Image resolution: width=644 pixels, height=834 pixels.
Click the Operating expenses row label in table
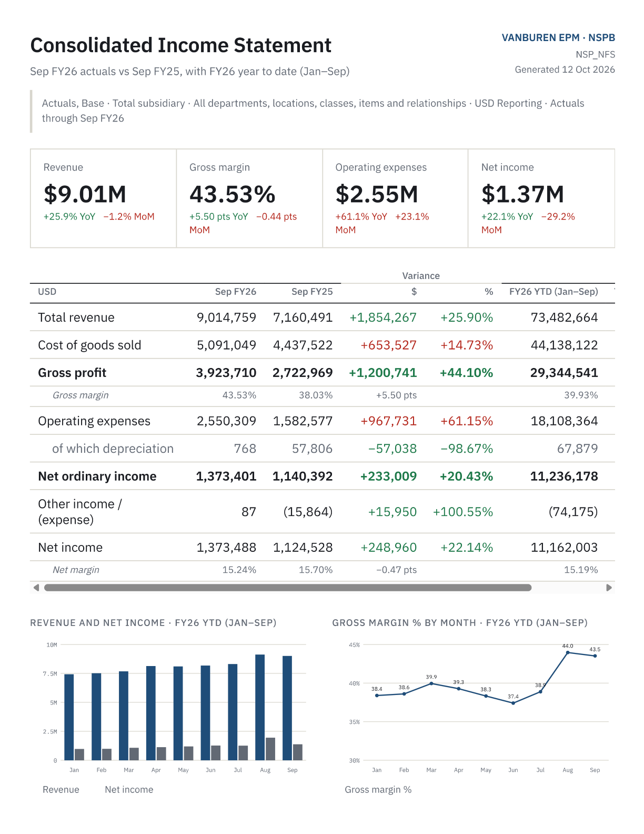pos(94,421)
